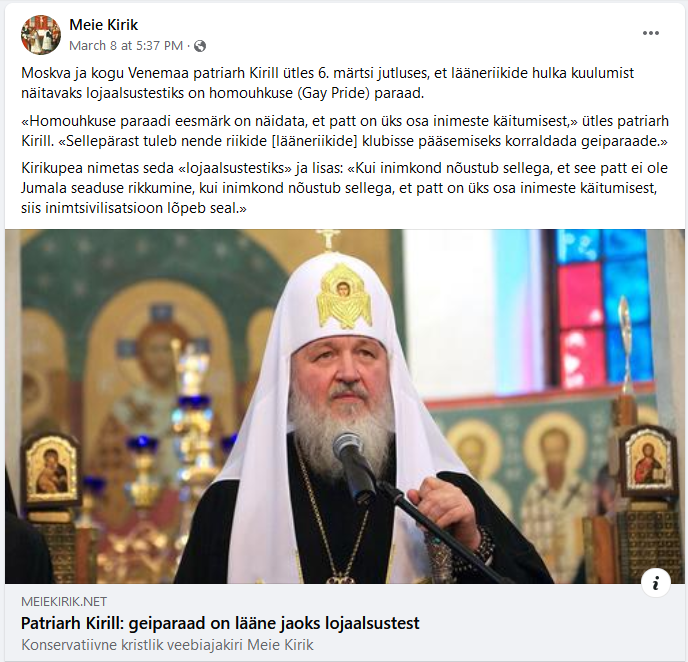Click the stained glass window in the photo
This screenshot has width=688, height=662.
pos(601,307)
